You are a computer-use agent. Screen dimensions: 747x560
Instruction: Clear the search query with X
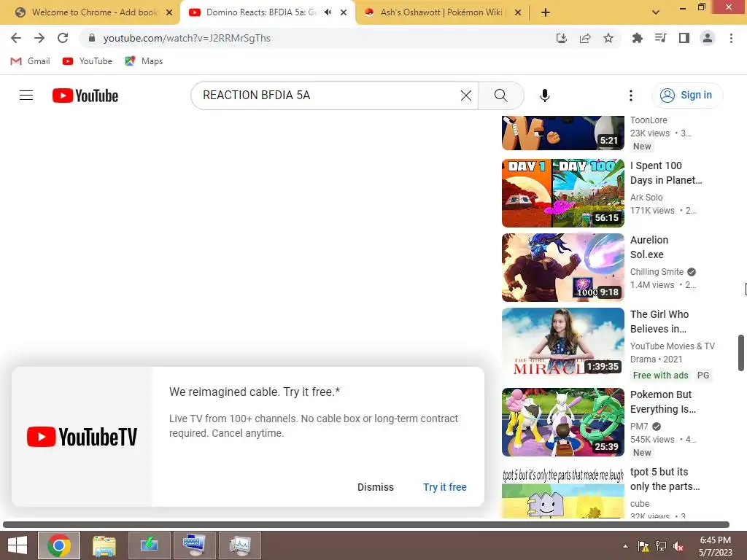pyautogui.click(x=466, y=96)
